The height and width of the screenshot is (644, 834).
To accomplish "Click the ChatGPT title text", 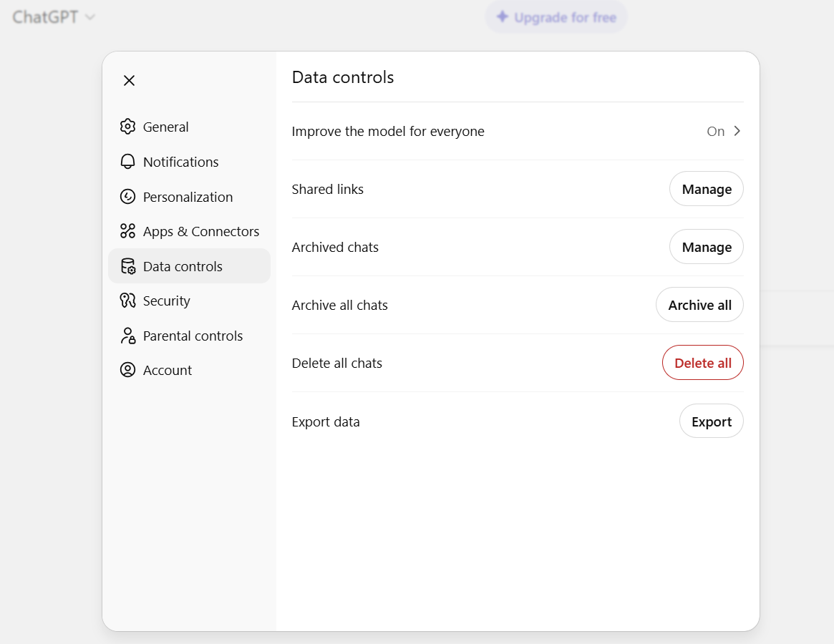I will click(45, 17).
